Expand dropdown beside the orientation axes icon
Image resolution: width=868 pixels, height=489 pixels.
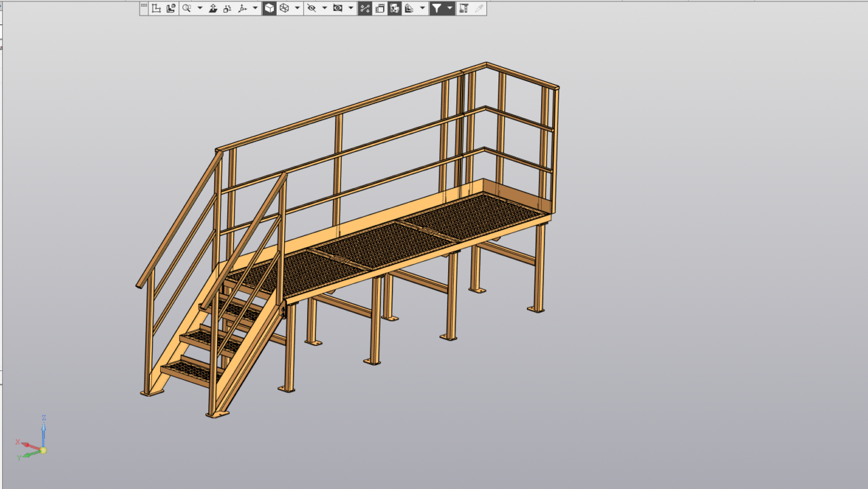tap(255, 8)
